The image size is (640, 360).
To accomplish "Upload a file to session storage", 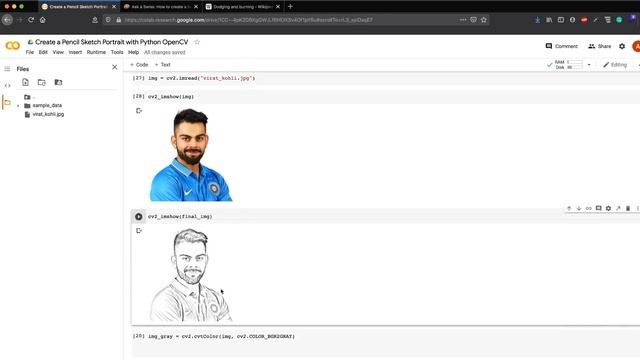I will click(x=25, y=82).
